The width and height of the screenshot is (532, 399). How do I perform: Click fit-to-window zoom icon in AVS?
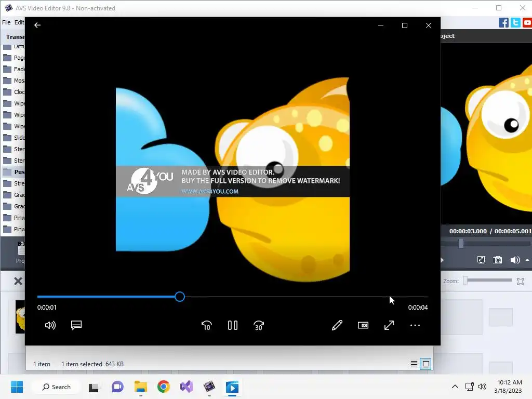[x=521, y=281]
